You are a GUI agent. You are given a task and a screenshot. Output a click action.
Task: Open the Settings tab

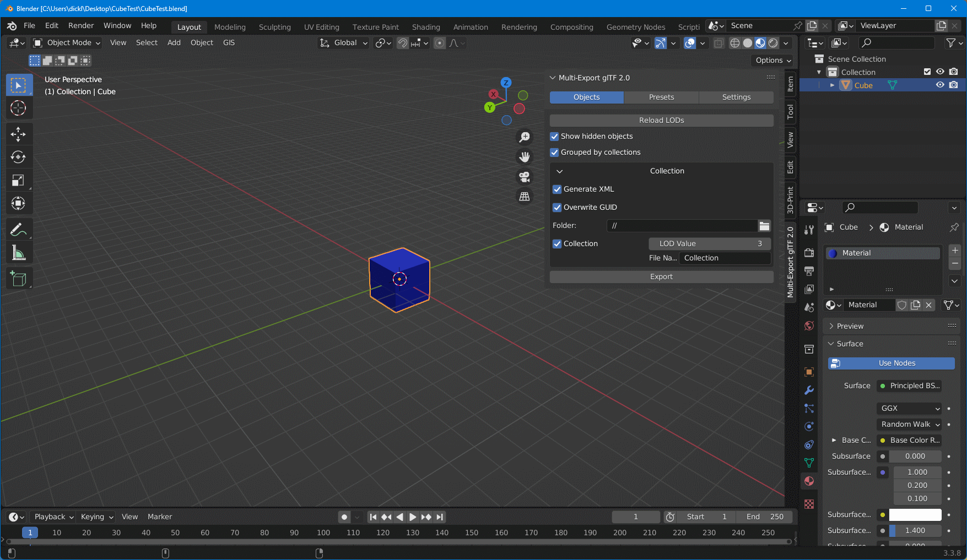pyautogui.click(x=736, y=97)
